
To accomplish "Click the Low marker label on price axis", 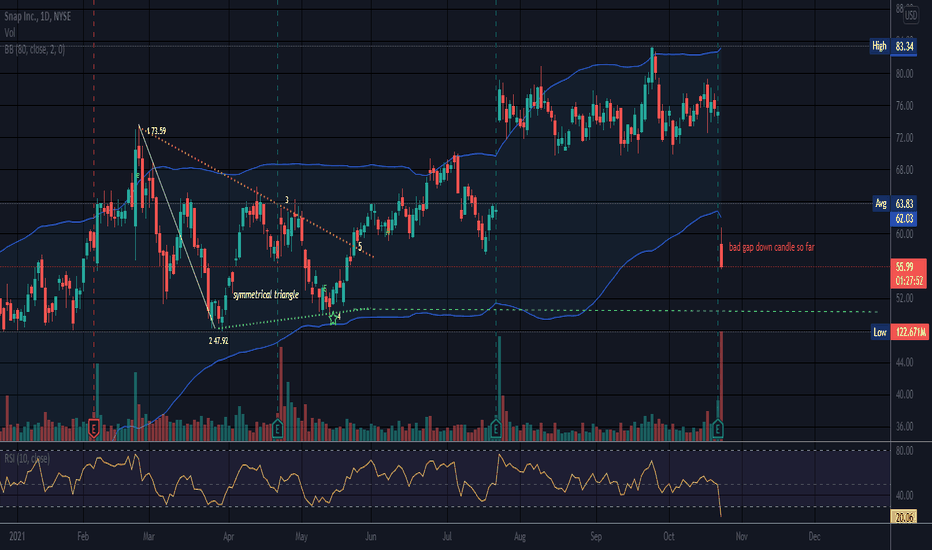I will (880, 332).
